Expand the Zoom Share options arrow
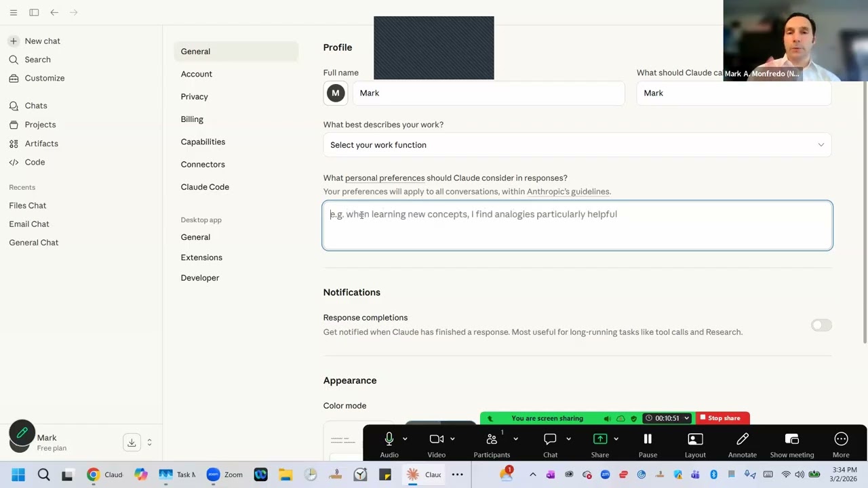Viewport: 868px width, 488px height. [x=616, y=439]
